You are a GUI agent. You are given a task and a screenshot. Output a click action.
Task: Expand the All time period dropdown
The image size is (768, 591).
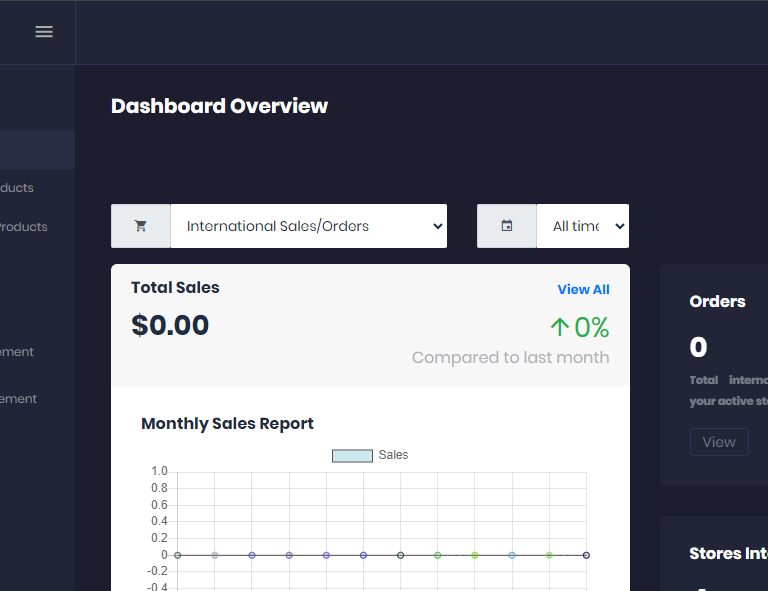point(582,226)
